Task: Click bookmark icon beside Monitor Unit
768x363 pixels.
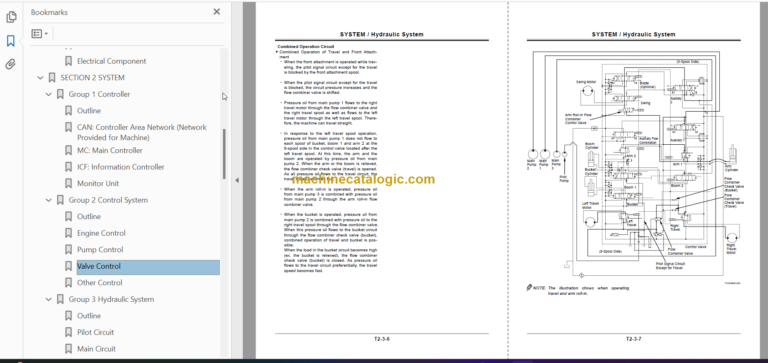Action: click(x=69, y=183)
